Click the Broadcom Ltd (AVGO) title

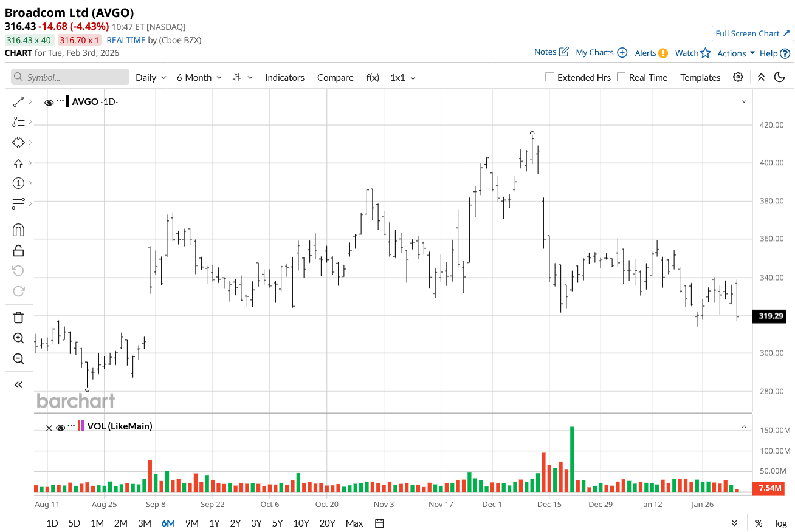[69, 12]
